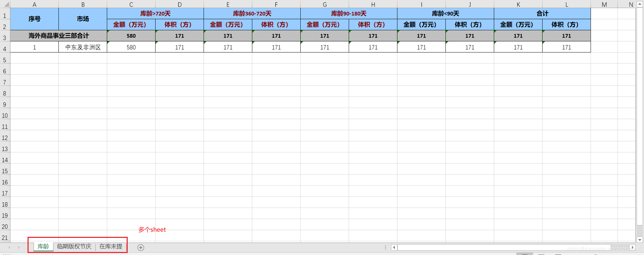
Task: Select the 合计 merged header cell
Action: 543,13
